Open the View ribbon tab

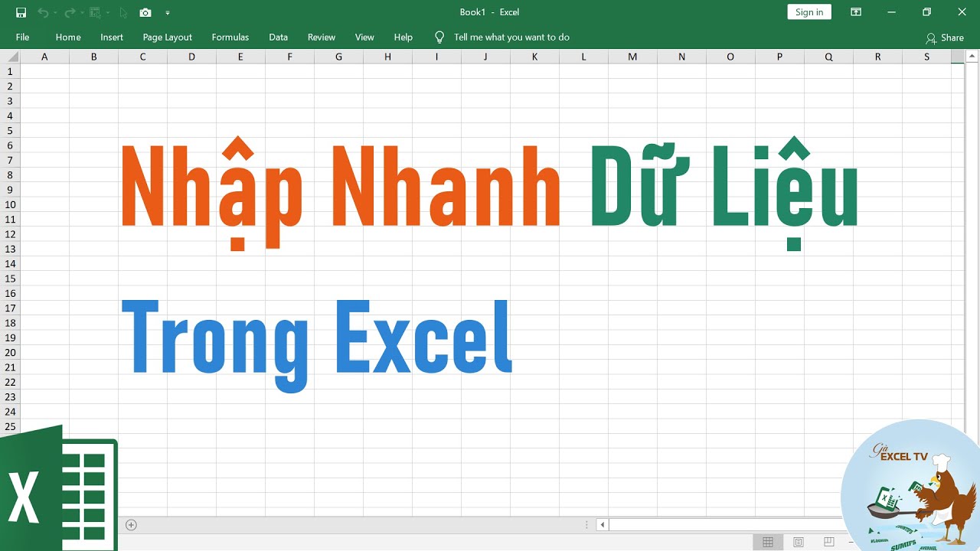point(364,37)
